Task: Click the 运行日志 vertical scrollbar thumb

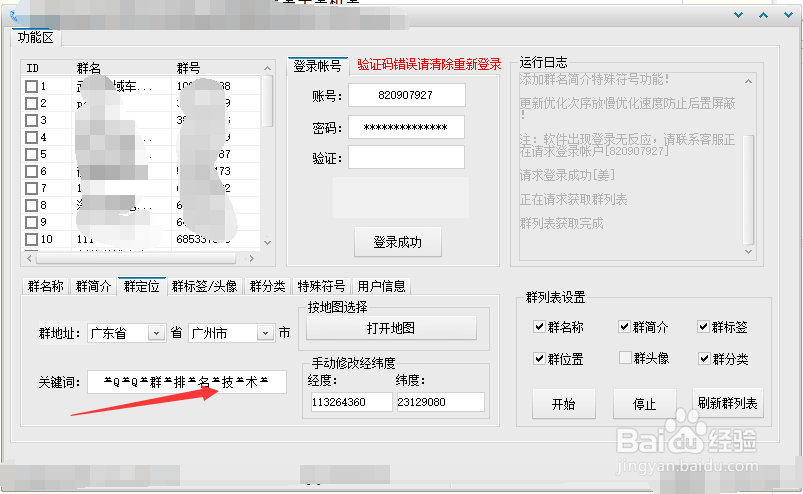Action: point(748,189)
